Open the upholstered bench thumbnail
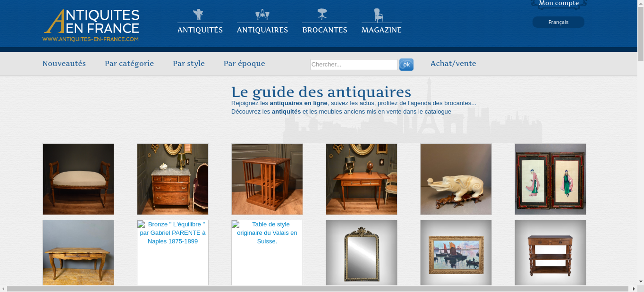The width and height of the screenshot is (644, 292). click(x=78, y=179)
